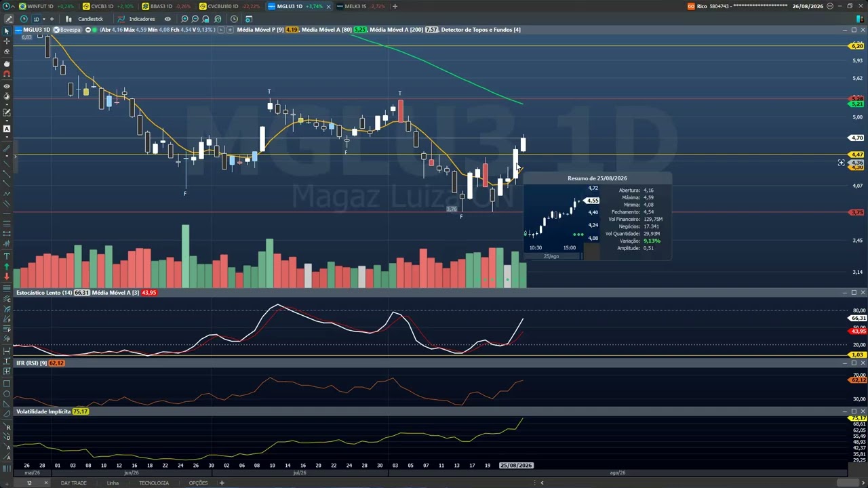Click the 26/08/2026 date in title bar
The width and height of the screenshot is (868, 488).
click(x=808, y=6)
